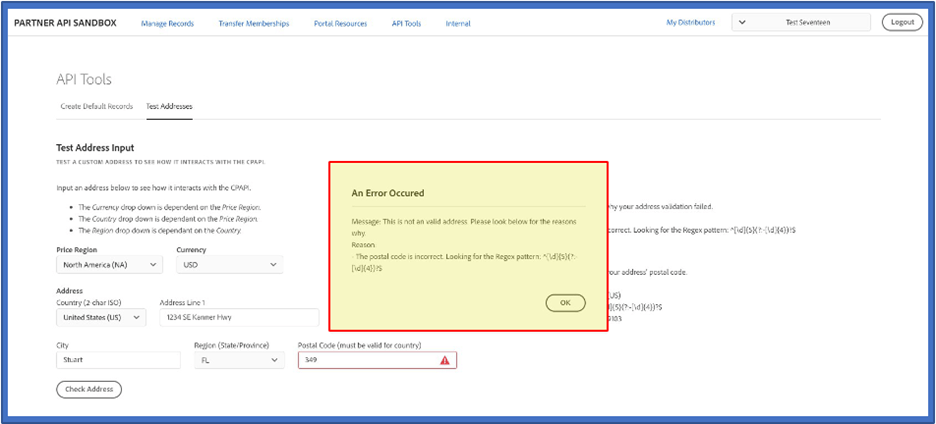Open the Internal navigation item

click(x=458, y=23)
